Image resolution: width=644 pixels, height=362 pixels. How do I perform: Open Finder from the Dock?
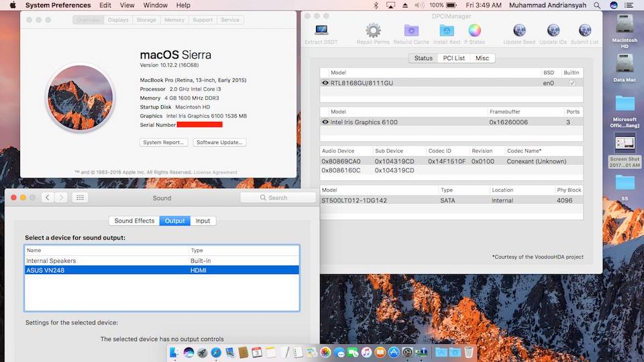click(x=174, y=352)
